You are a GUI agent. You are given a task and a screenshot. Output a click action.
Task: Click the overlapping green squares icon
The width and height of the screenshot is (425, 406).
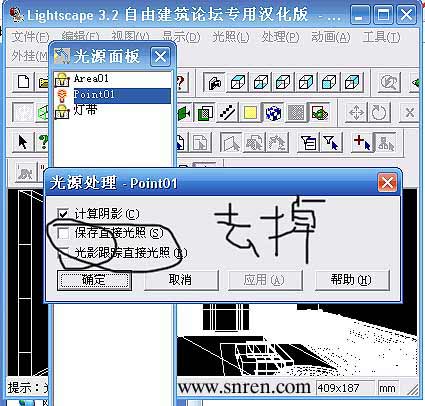[x=206, y=113]
